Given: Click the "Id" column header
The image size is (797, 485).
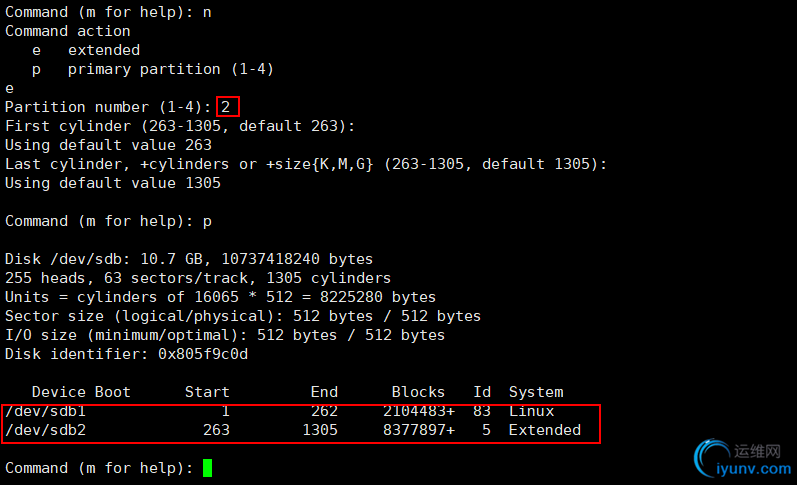Looking at the screenshot, I should click(482, 392).
